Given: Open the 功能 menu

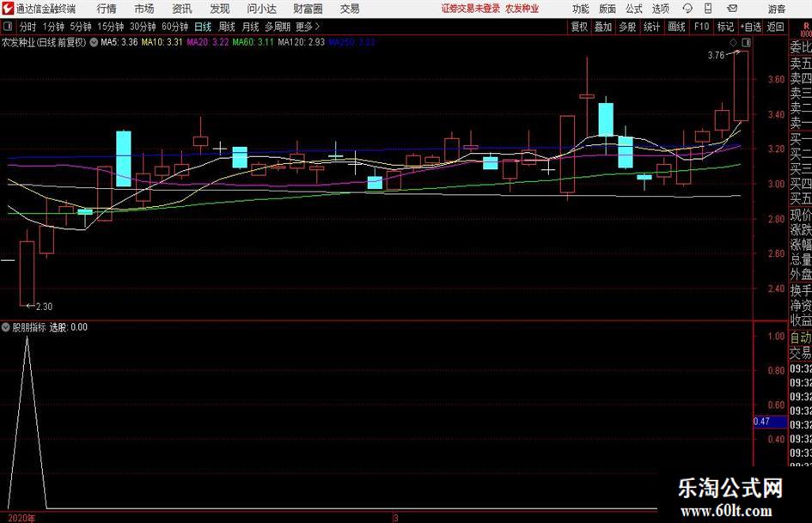Looking at the screenshot, I should [x=581, y=9].
